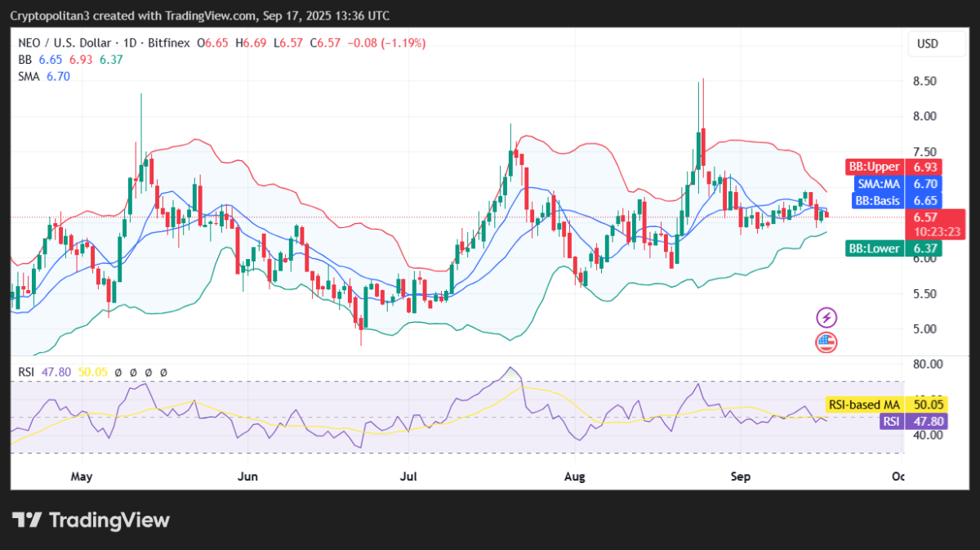Click the Aug label on time axis
980x550 pixels.
click(575, 476)
